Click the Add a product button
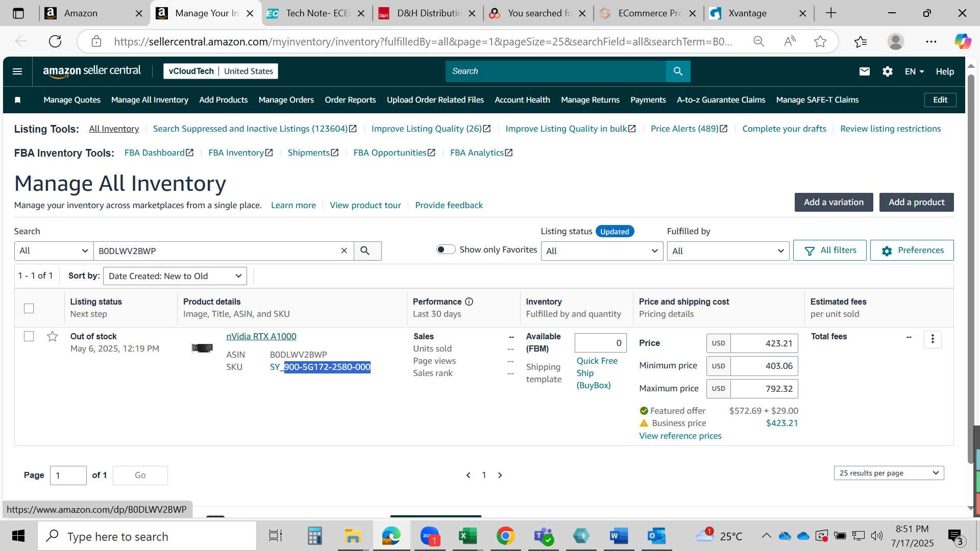Screen dimensions: 980x551 (916, 202)
